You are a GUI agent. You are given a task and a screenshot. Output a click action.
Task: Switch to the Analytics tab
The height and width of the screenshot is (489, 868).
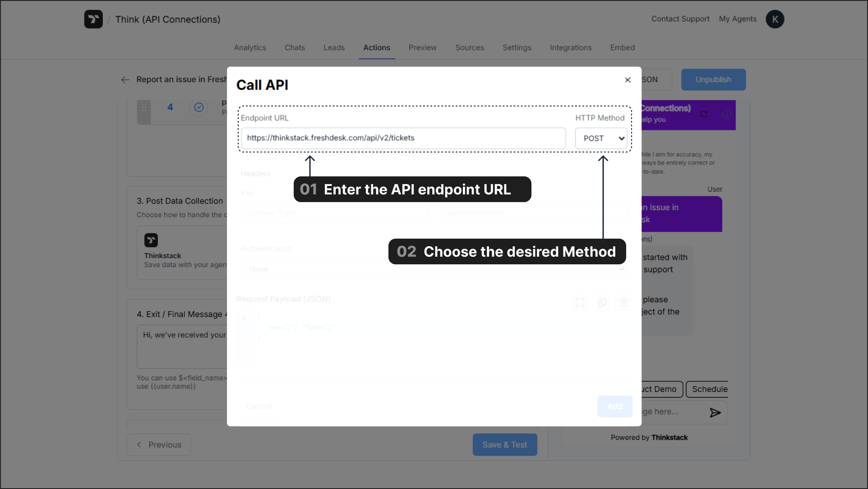click(x=250, y=48)
